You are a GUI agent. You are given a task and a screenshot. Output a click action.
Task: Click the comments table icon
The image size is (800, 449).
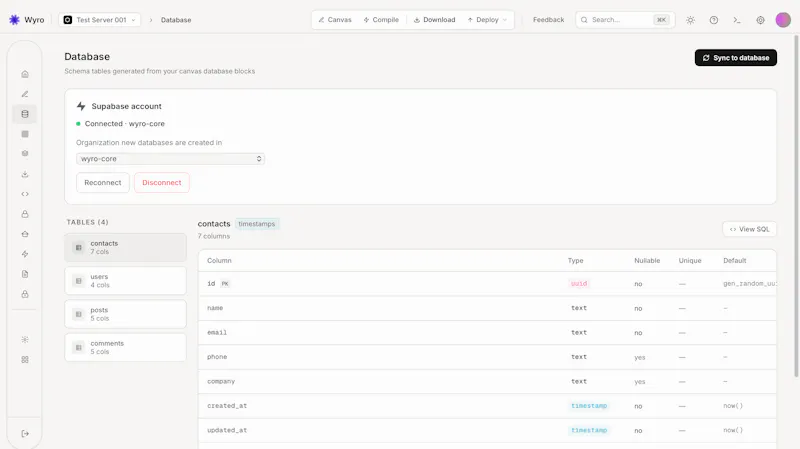[79, 347]
